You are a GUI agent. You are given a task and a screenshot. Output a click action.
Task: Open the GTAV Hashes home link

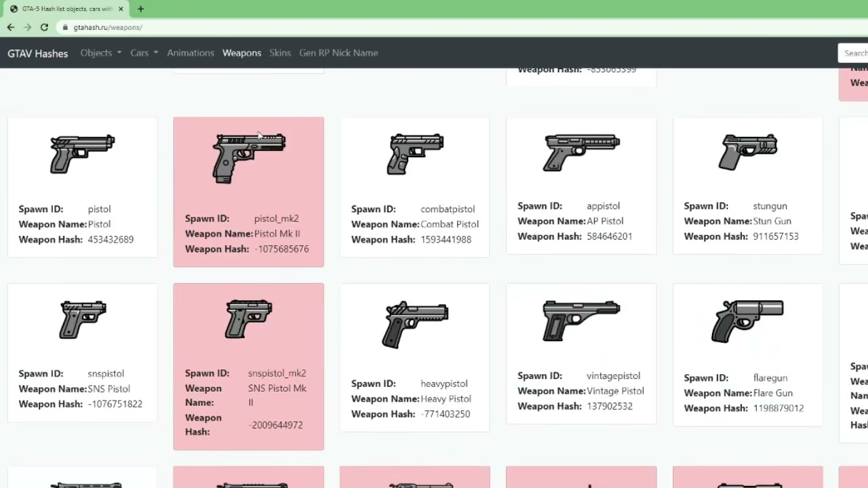38,53
